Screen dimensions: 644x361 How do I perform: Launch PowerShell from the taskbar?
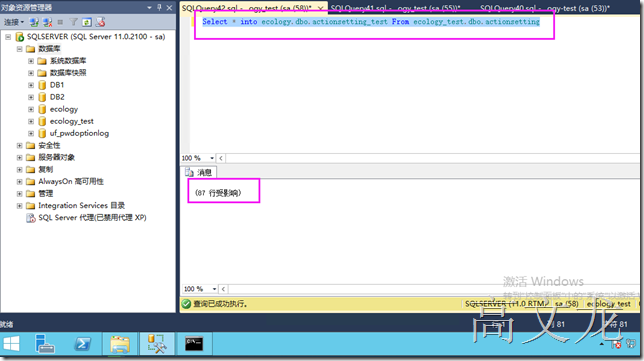[x=82, y=344]
